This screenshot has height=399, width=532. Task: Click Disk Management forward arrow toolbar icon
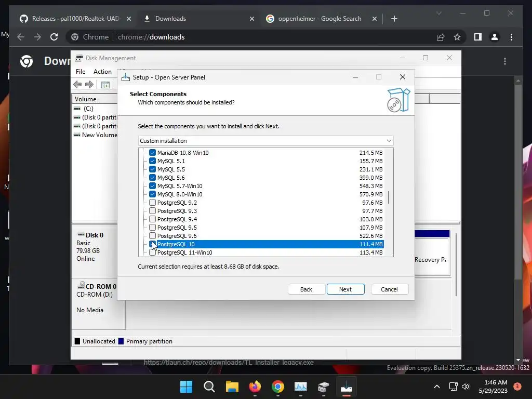pos(89,85)
